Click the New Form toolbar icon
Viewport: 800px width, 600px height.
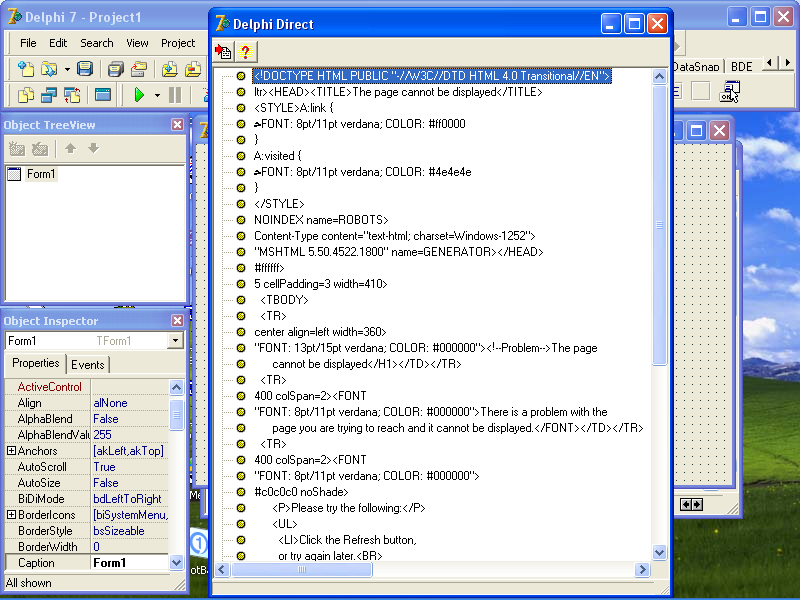coord(103,95)
